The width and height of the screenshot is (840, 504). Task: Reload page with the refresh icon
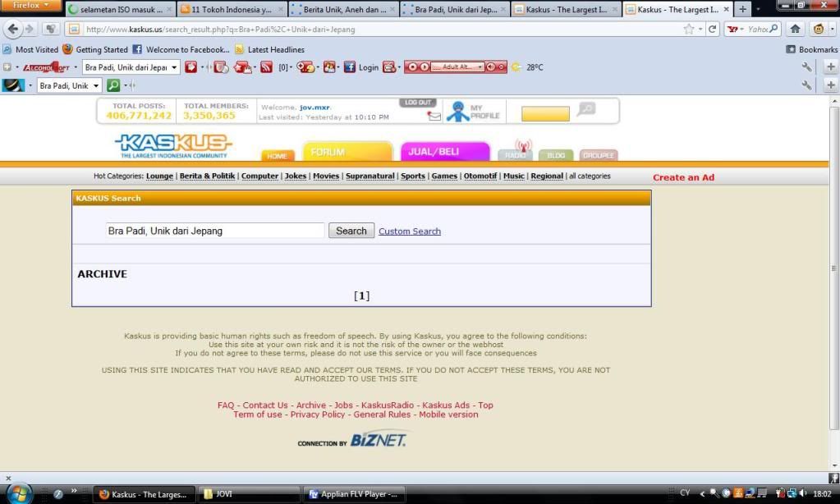point(712,29)
